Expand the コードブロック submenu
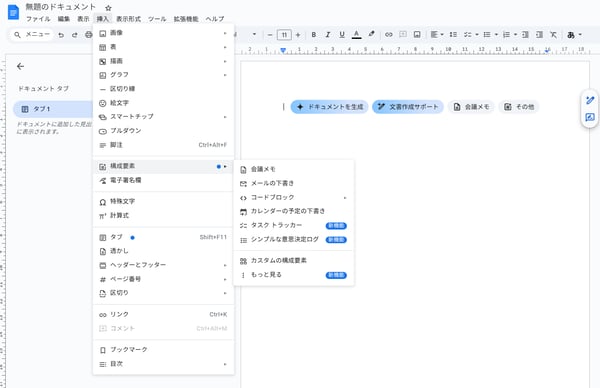This screenshot has width=600, height=388. click(293, 197)
